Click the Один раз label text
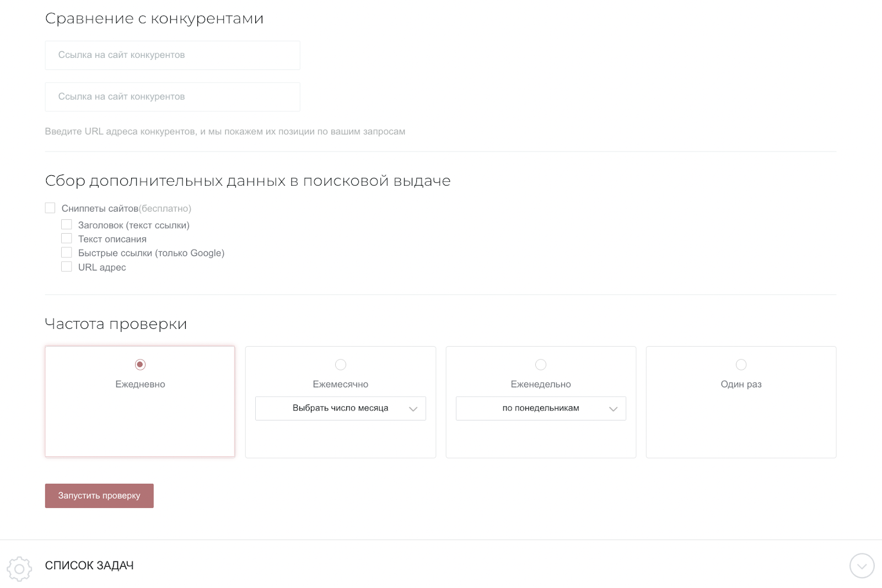Image resolution: width=882 pixels, height=588 pixels. tap(741, 384)
